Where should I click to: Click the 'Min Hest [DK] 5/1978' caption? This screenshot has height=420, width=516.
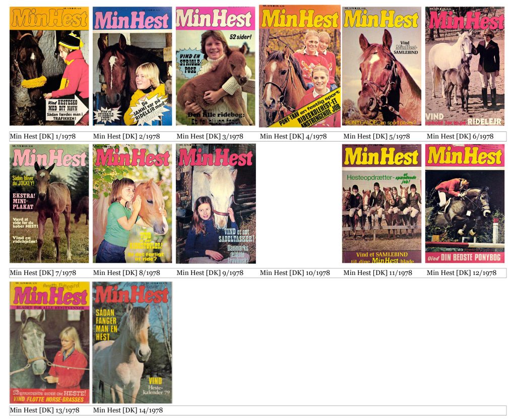[376, 136]
